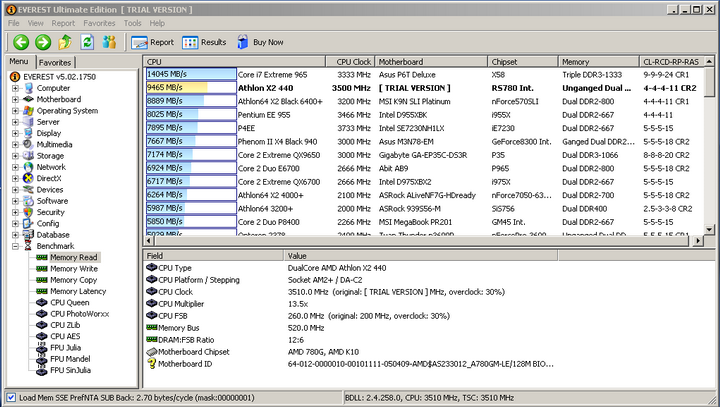Viewport: 720px width, 407px height.
Task: Click the up-level arrow toolbar icon
Action: click(x=65, y=42)
